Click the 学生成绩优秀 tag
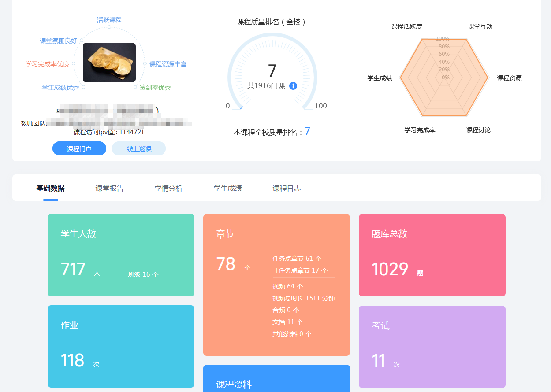The image size is (551, 392). tap(60, 88)
